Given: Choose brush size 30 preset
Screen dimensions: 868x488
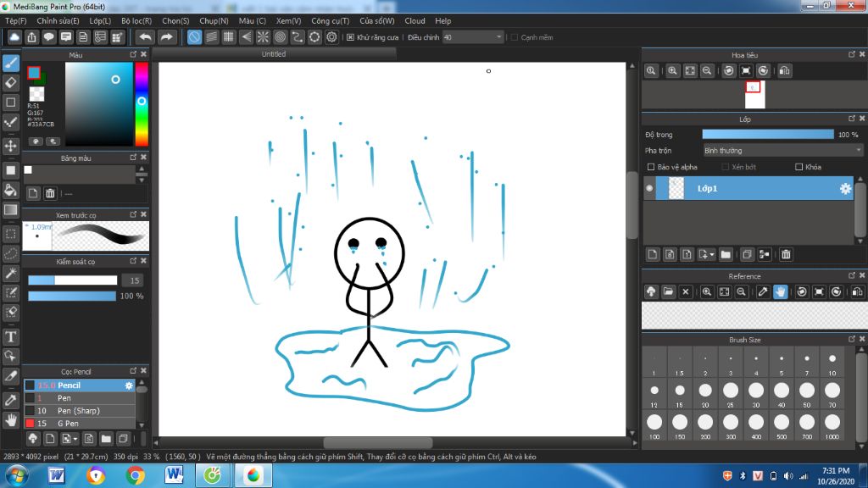Looking at the screenshot, I should [x=756, y=394].
